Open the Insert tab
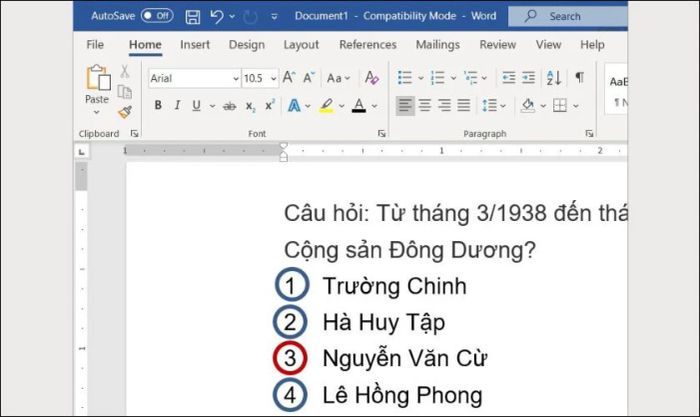Screen dimensions: 700x417 tap(195, 45)
